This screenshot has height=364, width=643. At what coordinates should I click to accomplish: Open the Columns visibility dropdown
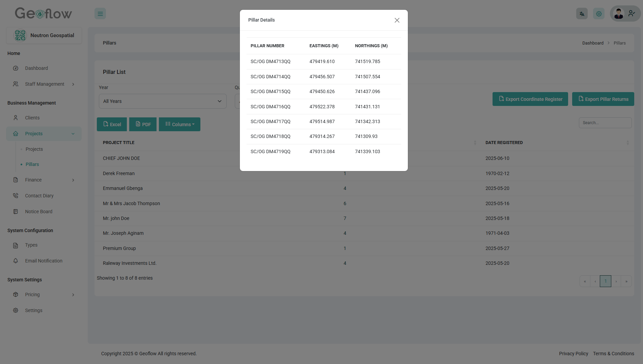click(x=179, y=124)
